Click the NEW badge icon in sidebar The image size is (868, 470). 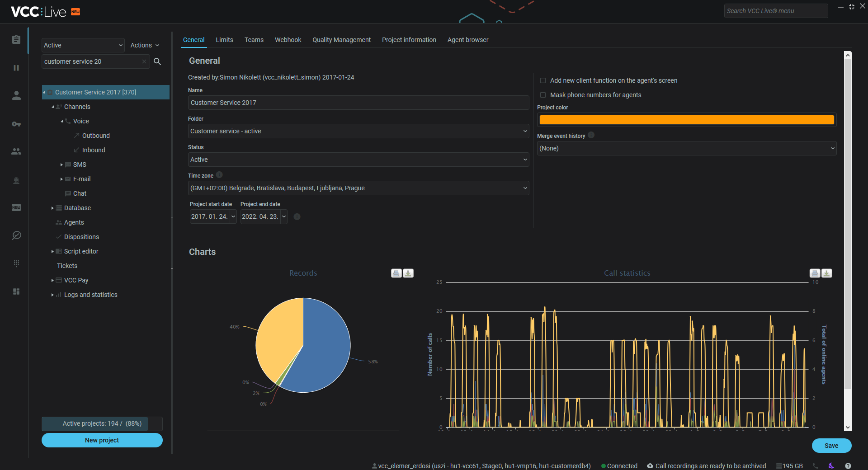point(16,207)
